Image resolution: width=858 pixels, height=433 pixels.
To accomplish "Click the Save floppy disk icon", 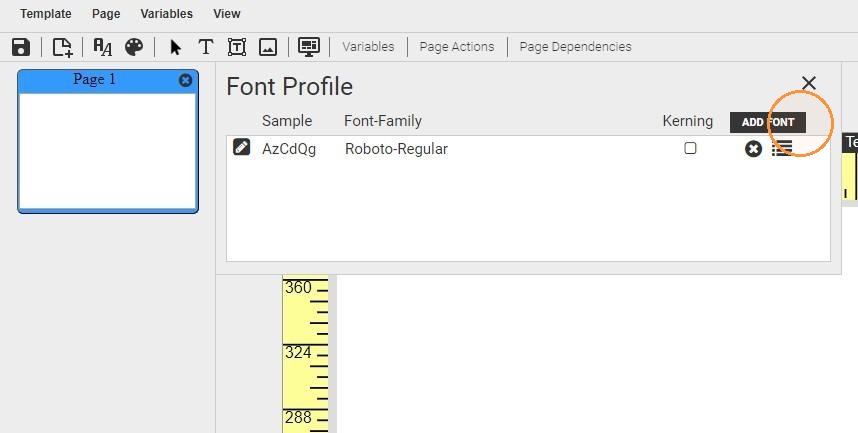I will click(21, 47).
